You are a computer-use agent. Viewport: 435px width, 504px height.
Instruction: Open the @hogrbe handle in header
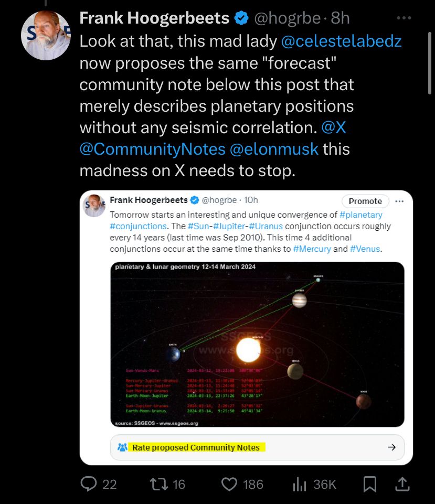point(287,18)
